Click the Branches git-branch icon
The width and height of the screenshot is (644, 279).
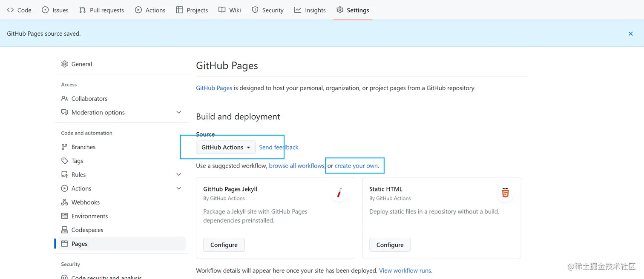[x=65, y=147]
